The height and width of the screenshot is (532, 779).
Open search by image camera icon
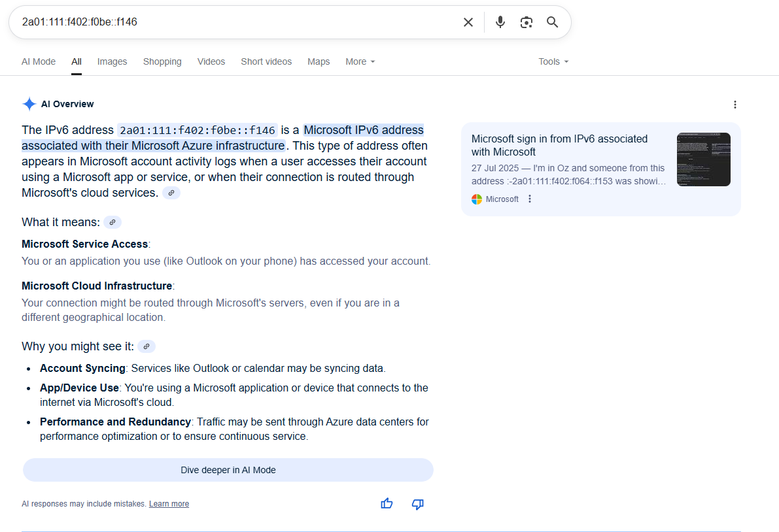tap(526, 22)
